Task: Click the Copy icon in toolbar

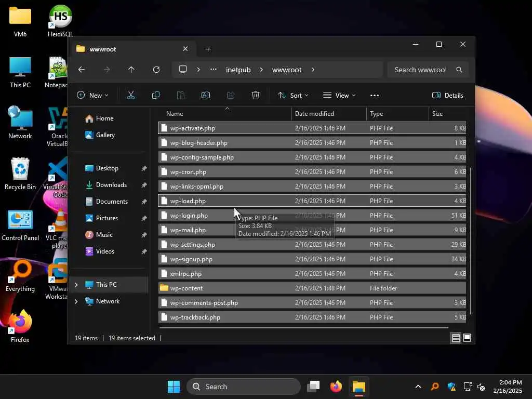Action: 156,96
